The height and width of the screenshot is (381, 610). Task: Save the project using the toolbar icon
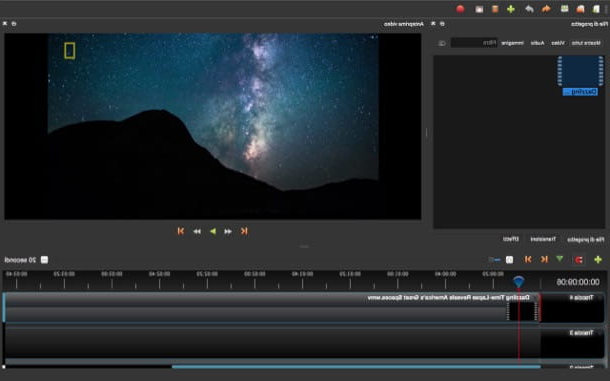(x=564, y=9)
